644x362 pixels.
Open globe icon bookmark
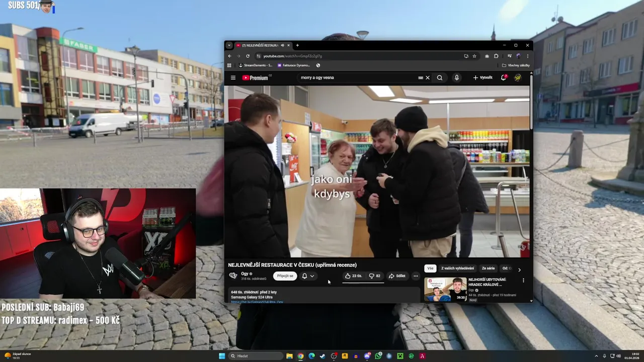point(318,65)
